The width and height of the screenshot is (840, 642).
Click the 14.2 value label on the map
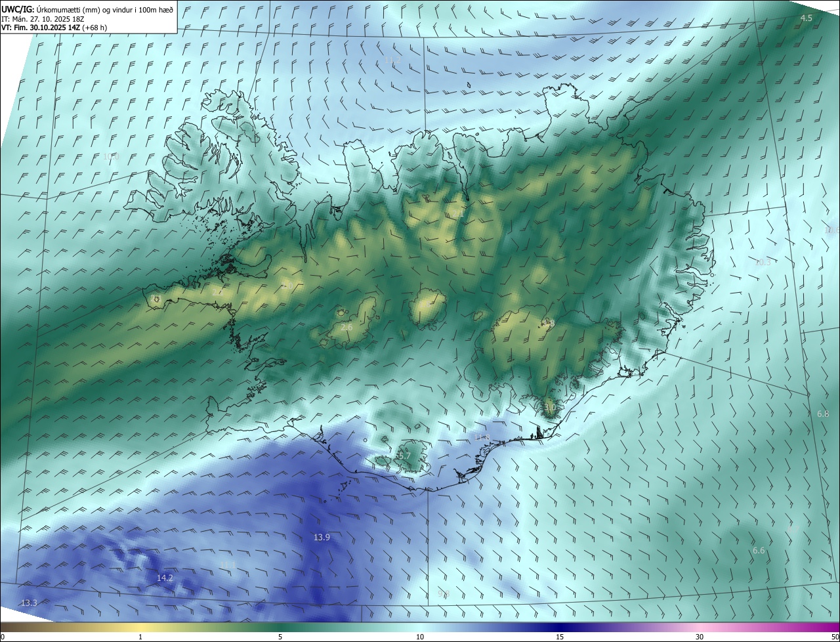point(165,578)
